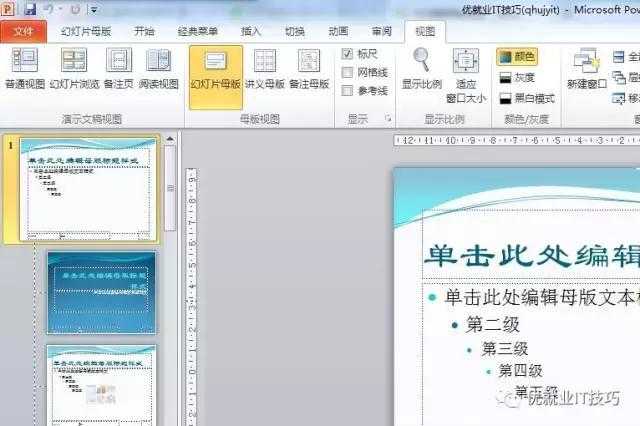The height and width of the screenshot is (426, 640).
Task: Open the File (文件) tab
Action: click(23, 31)
